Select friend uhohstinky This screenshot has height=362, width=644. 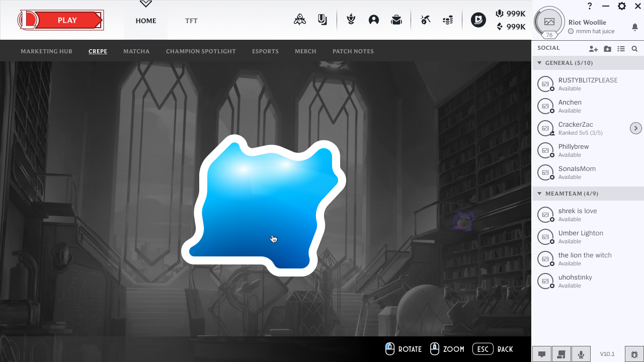pos(588,281)
